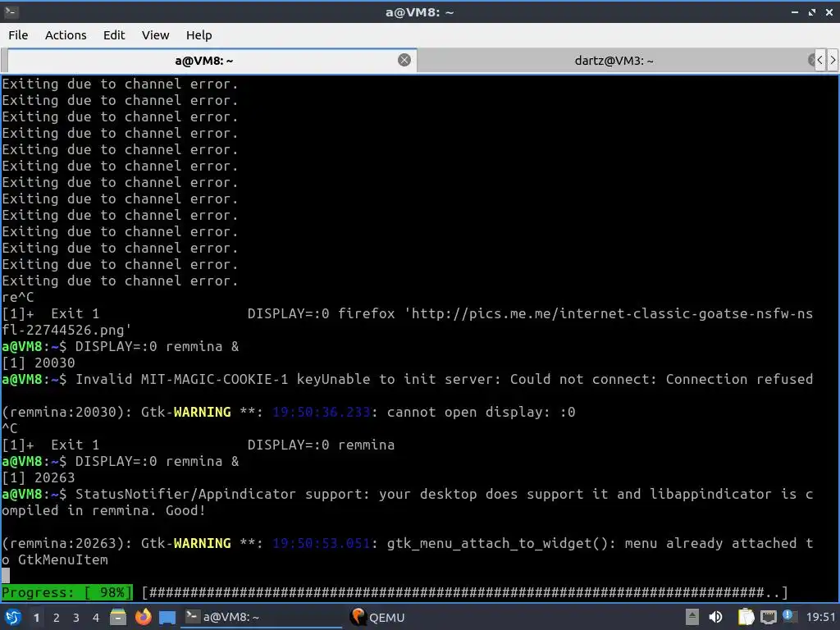This screenshot has height=630, width=840.
Task: Open the View menu
Action: pyautogui.click(x=155, y=35)
